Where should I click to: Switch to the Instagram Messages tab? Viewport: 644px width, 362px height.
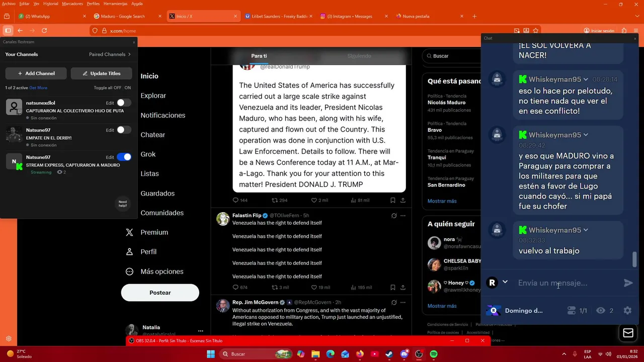tap(354, 16)
